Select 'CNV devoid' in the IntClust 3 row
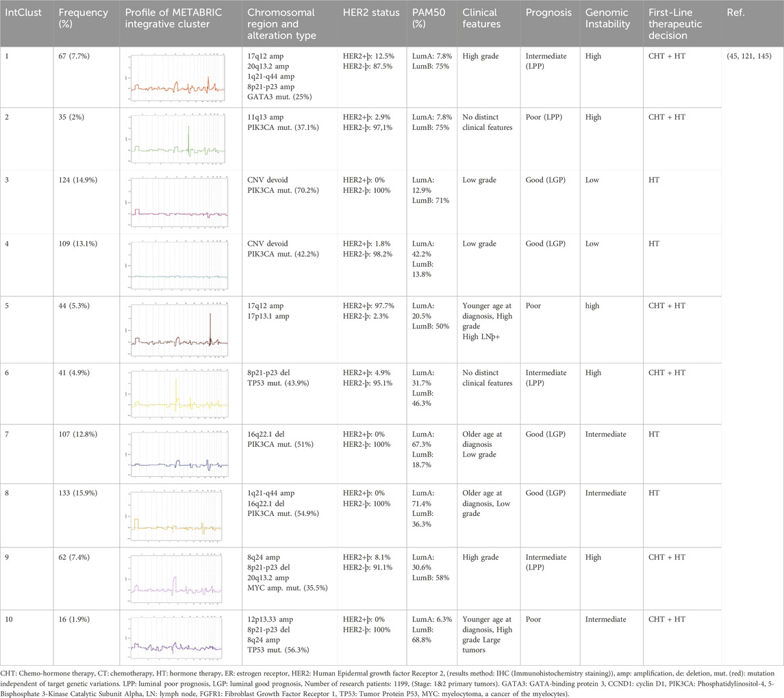This screenshot has height=698, width=784. [x=268, y=180]
